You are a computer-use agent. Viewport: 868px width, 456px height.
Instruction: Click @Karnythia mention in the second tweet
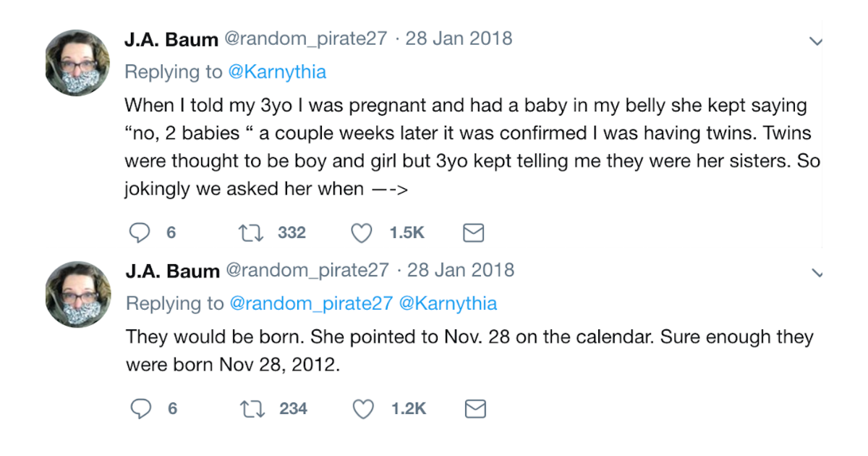point(448,303)
